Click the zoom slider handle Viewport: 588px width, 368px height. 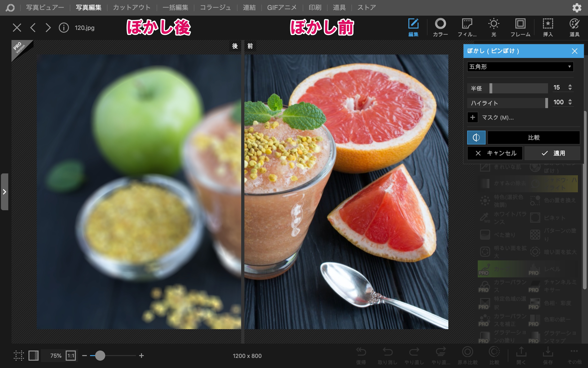[x=100, y=356]
